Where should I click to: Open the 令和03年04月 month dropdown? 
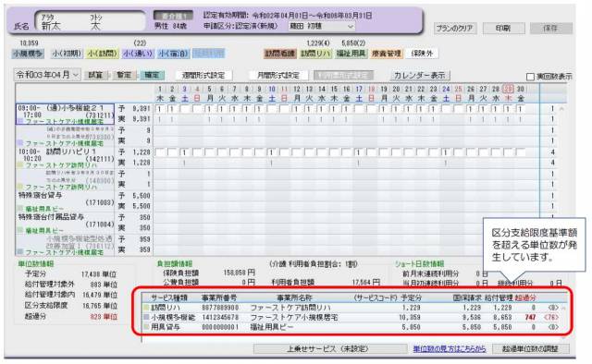[x=47, y=75]
